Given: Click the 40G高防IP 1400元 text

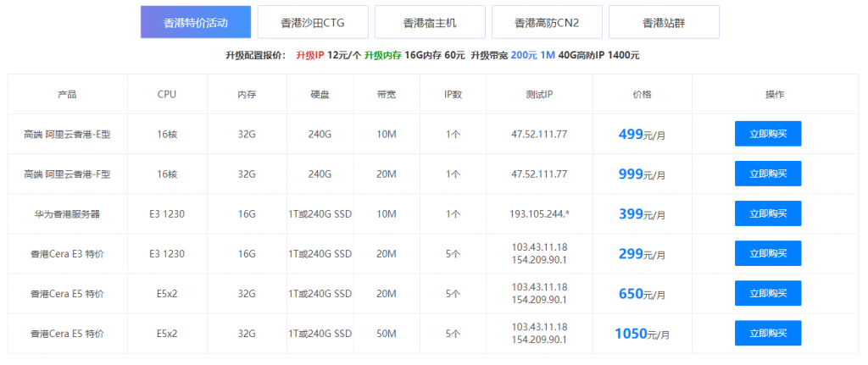Looking at the screenshot, I should coord(599,55).
